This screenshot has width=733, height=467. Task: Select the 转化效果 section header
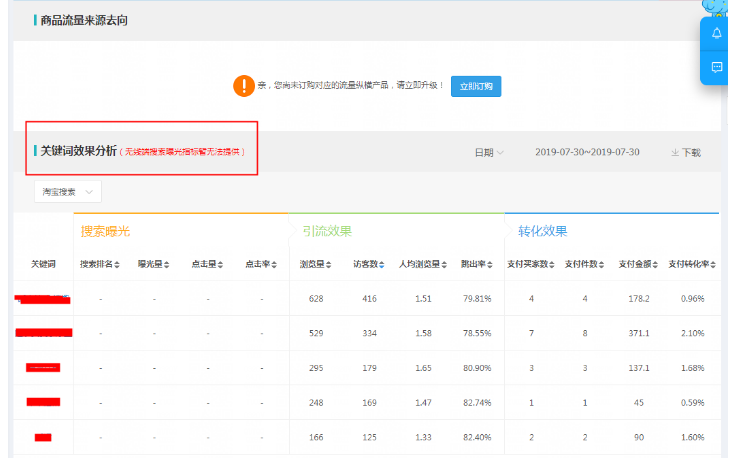coord(542,231)
